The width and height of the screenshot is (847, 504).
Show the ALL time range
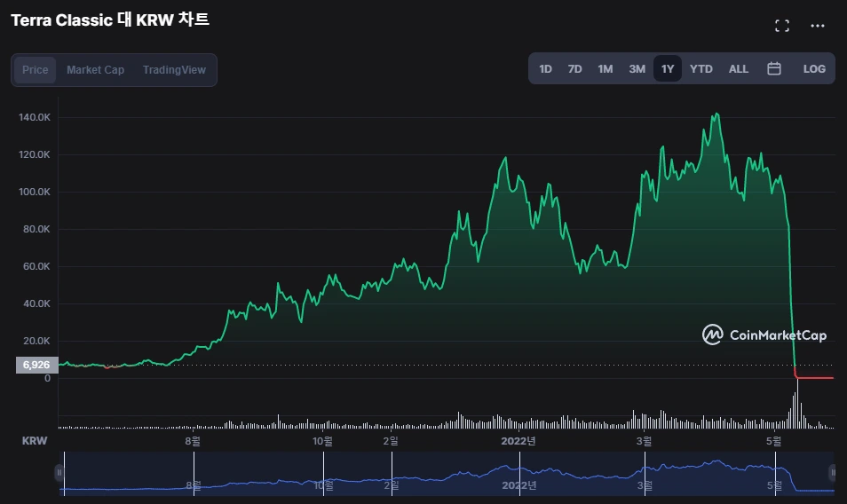pyautogui.click(x=739, y=68)
